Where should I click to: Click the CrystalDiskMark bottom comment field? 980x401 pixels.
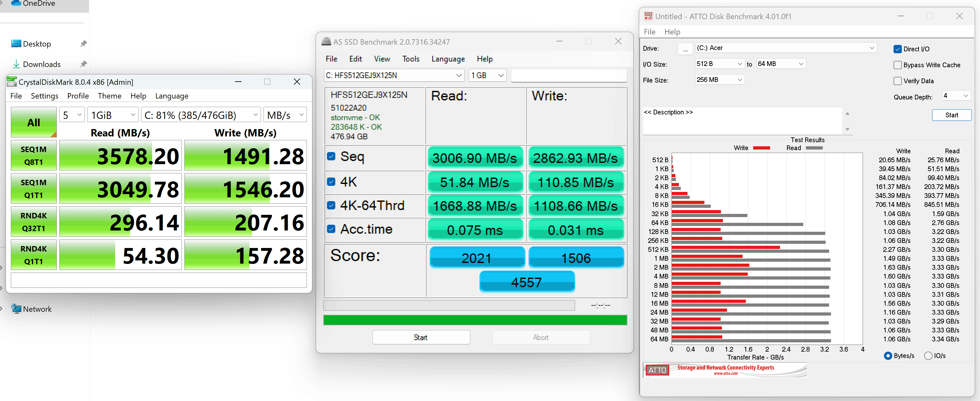click(159, 281)
